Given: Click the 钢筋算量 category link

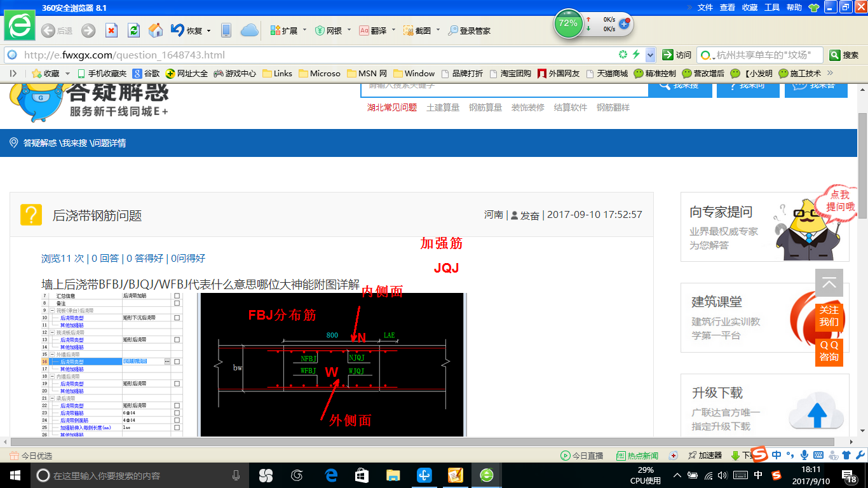Looking at the screenshot, I should [485, 107].
